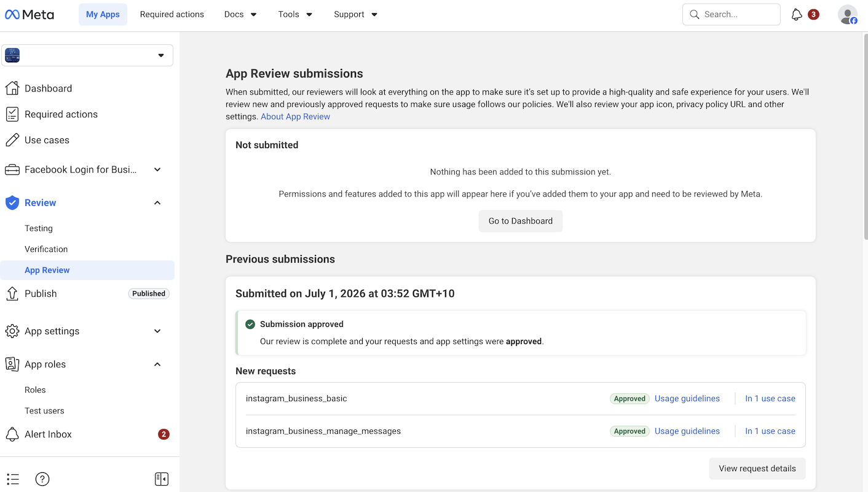Collapse the Review section chevron
This screenshot has height=492, width=868.
[157, 203]
